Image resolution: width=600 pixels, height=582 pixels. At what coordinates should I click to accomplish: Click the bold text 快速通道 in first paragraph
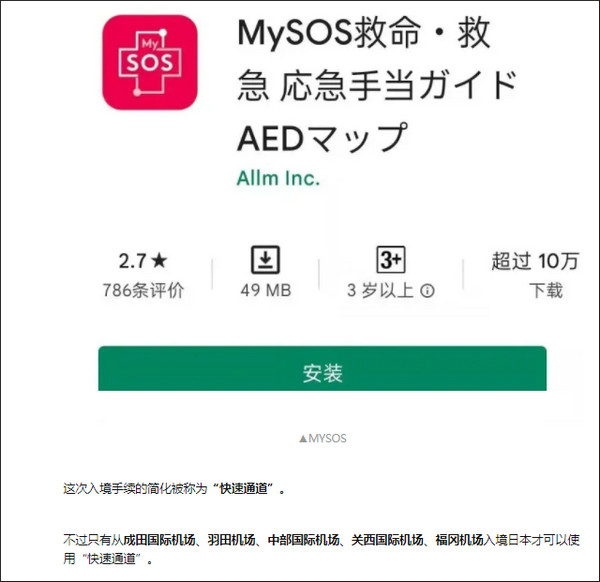point(243,489)
